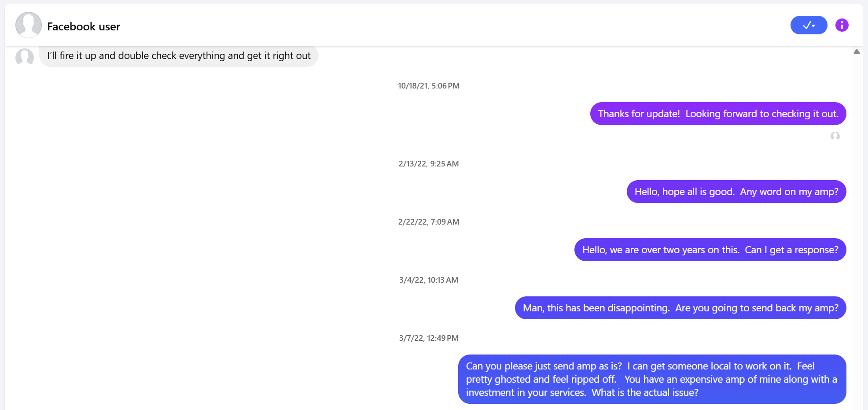Open the Facebook user name label
This screenshot has width=868, height=410.
[83, 26]
